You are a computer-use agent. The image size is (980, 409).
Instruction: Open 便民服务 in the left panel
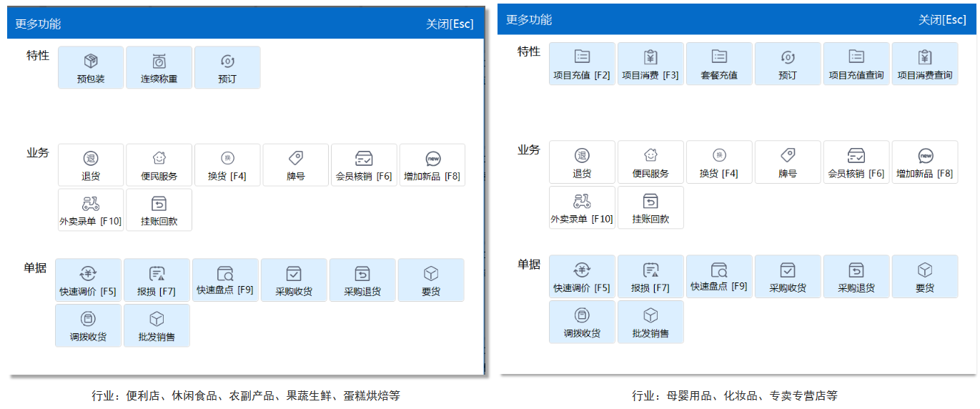pos(159,165)
